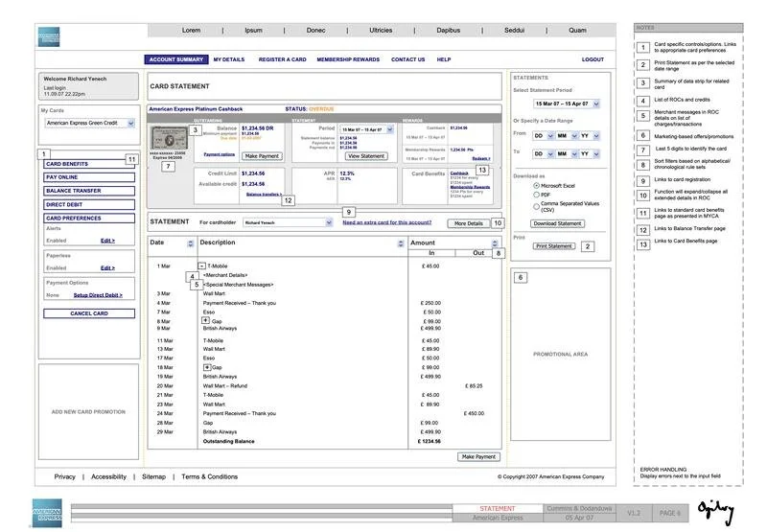Screen dimensions: 767x532
Task: Click the View Statement button
Action: 366,156
